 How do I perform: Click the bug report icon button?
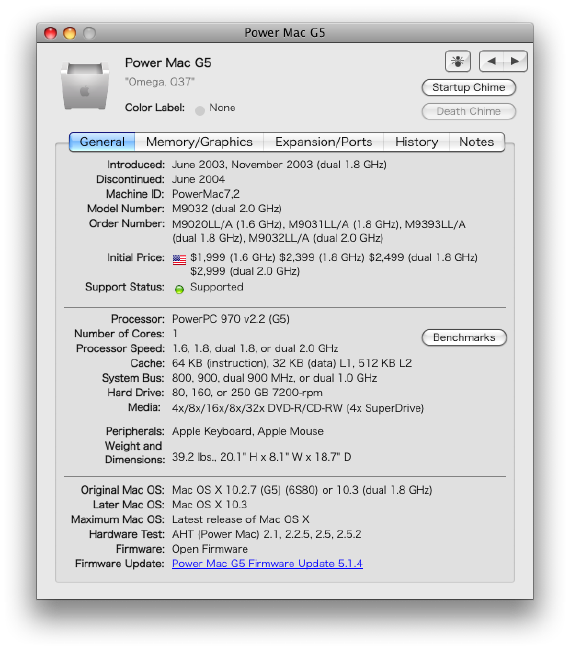click(x=458, y=61)
